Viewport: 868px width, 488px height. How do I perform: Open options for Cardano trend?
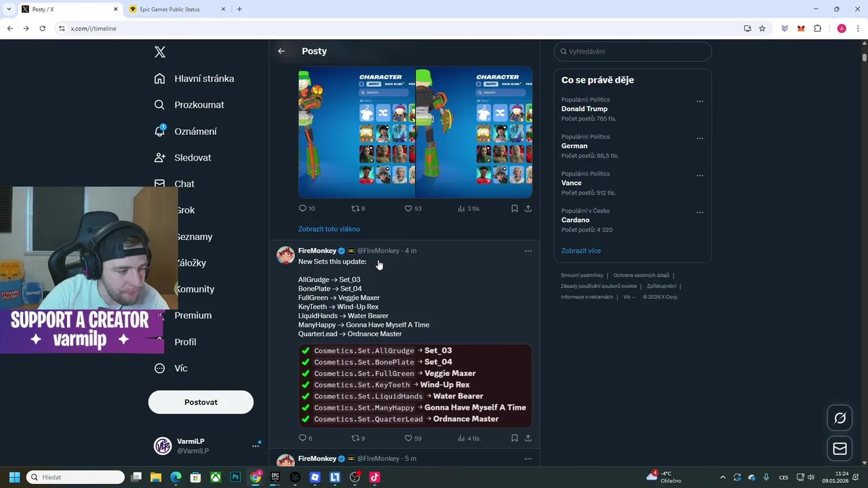(x=700, y=212)
